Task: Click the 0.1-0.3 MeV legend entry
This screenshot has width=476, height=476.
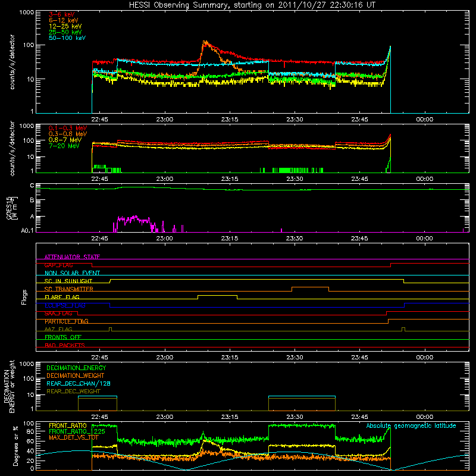Action: point(68,128)
